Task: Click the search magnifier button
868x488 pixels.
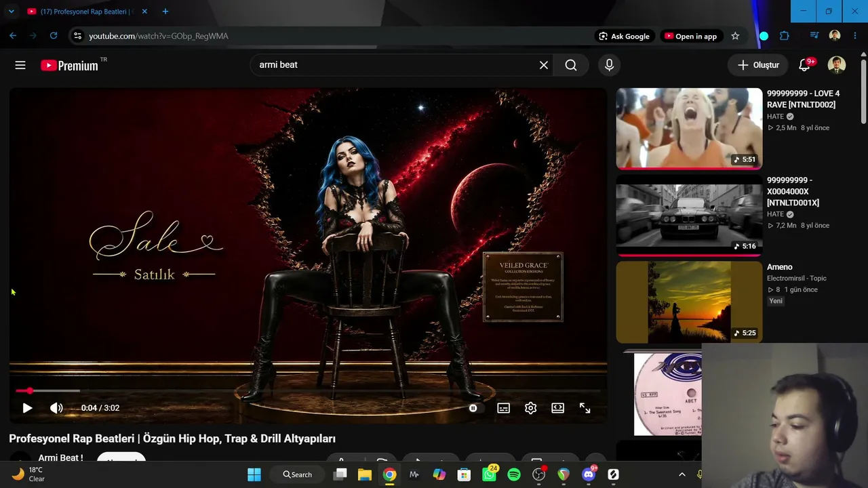Action: pos(571,65)
